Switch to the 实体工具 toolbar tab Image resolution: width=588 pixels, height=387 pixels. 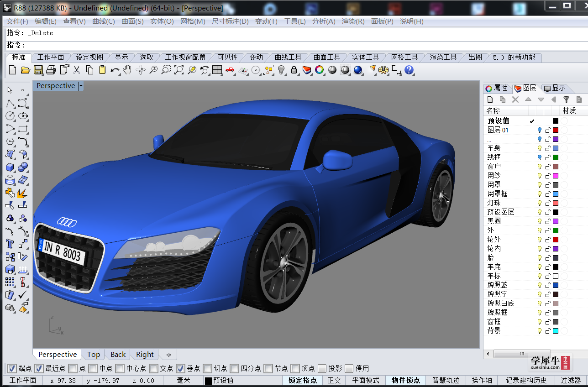[x=366, y=57]
